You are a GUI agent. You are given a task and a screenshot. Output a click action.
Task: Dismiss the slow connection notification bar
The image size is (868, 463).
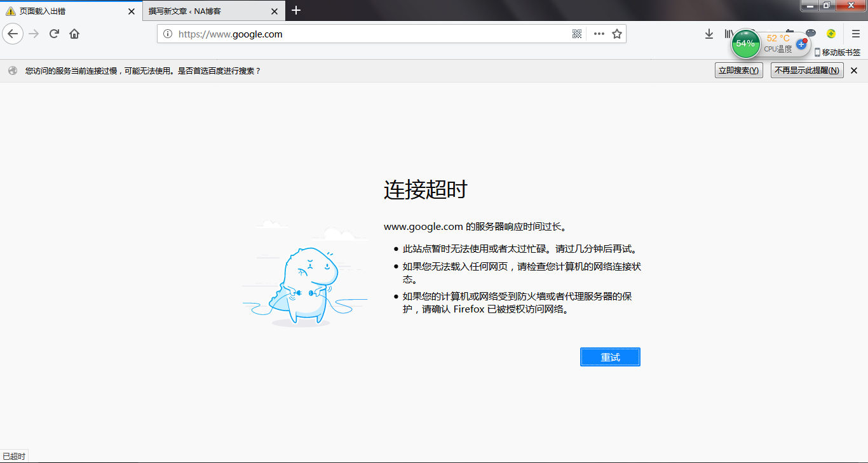point(854,70)
